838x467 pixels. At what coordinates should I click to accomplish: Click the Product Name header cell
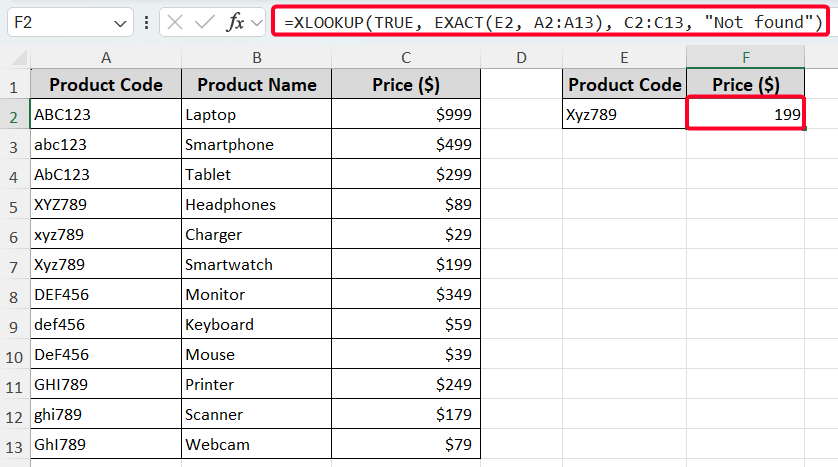(256, 85)
